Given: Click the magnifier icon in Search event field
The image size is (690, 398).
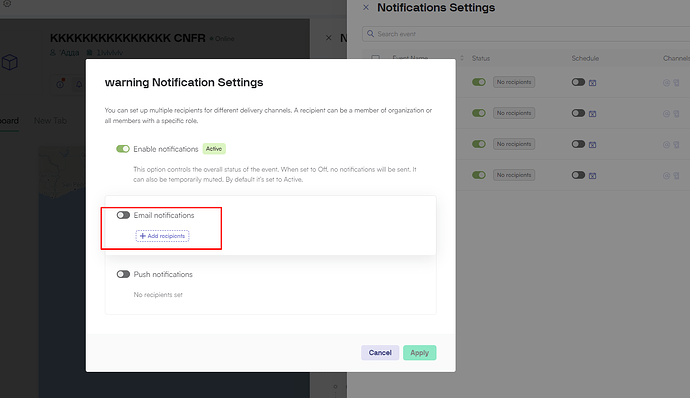Looking at the screenshot, I should [x=371, y=33].
